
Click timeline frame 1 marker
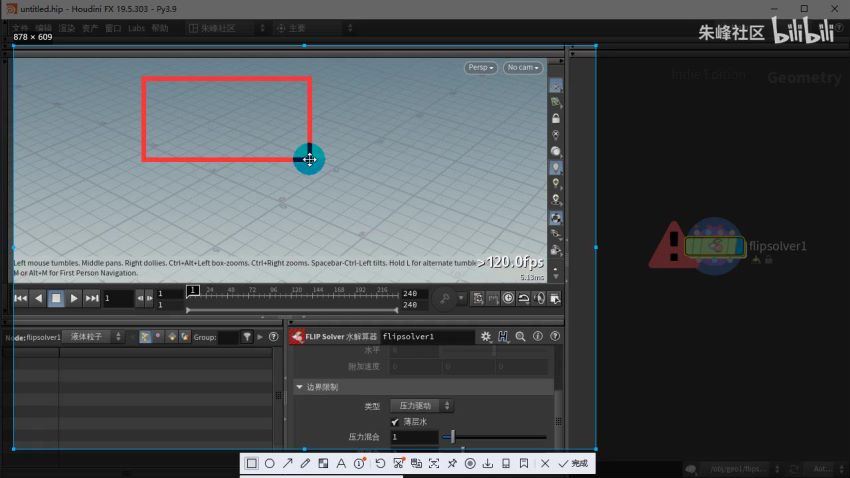[192, 291]
